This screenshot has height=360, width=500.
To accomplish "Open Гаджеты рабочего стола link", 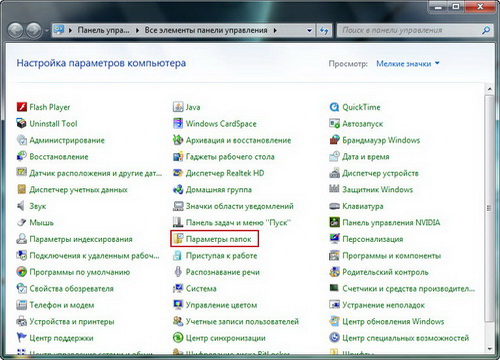I will point(230,157).
